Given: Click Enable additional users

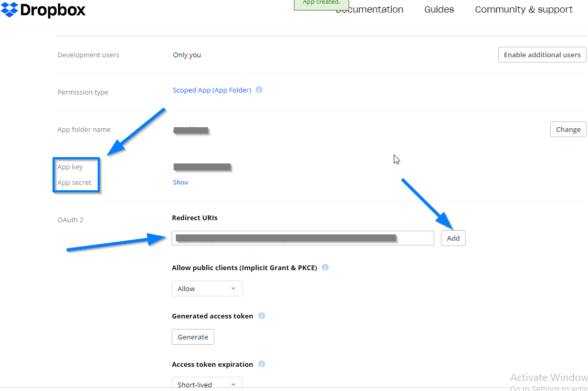Looking at the screenshot, I should click(541, 55).
